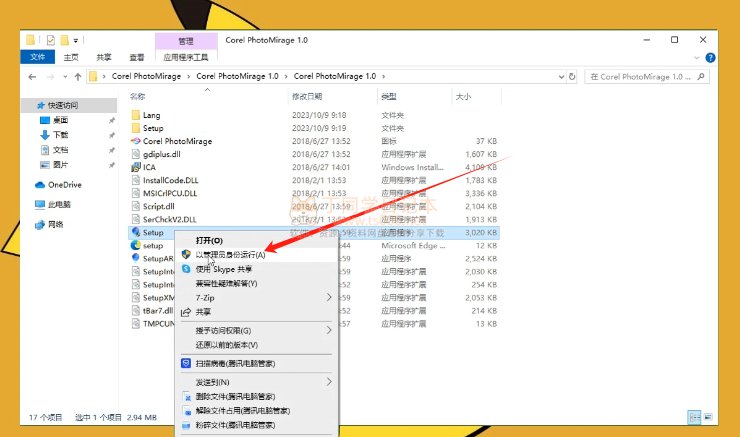Choose Restore previous versions
Screen dimensions: 740x437
257,345
